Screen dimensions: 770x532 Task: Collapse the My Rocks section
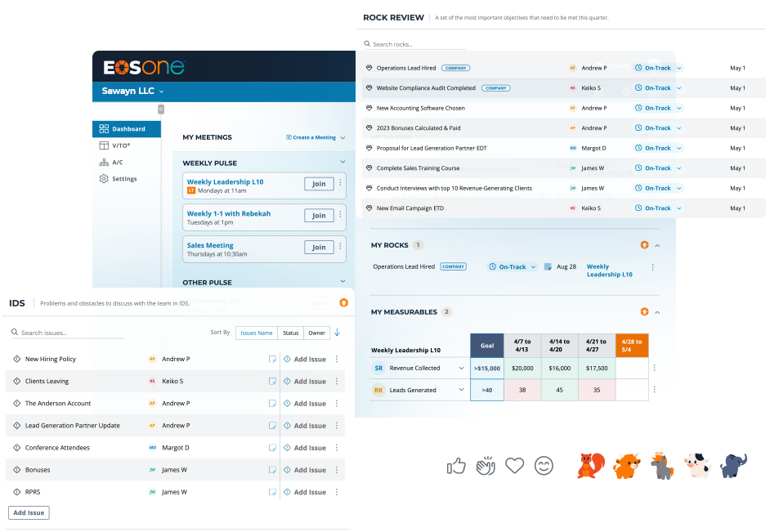click(658, 245)
